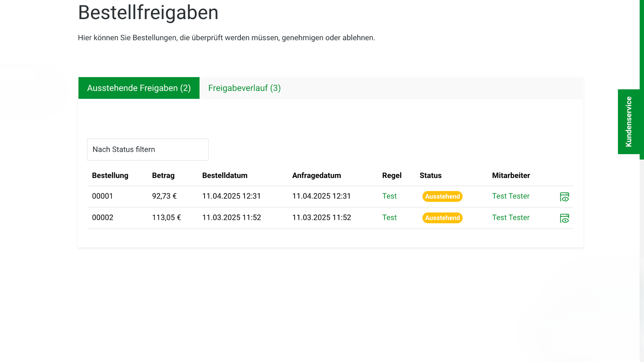Image resolution: width=644 pixels, height=362 pixels.
Task: Sort by Anfragedatum column header
Action: click(316, 176)
